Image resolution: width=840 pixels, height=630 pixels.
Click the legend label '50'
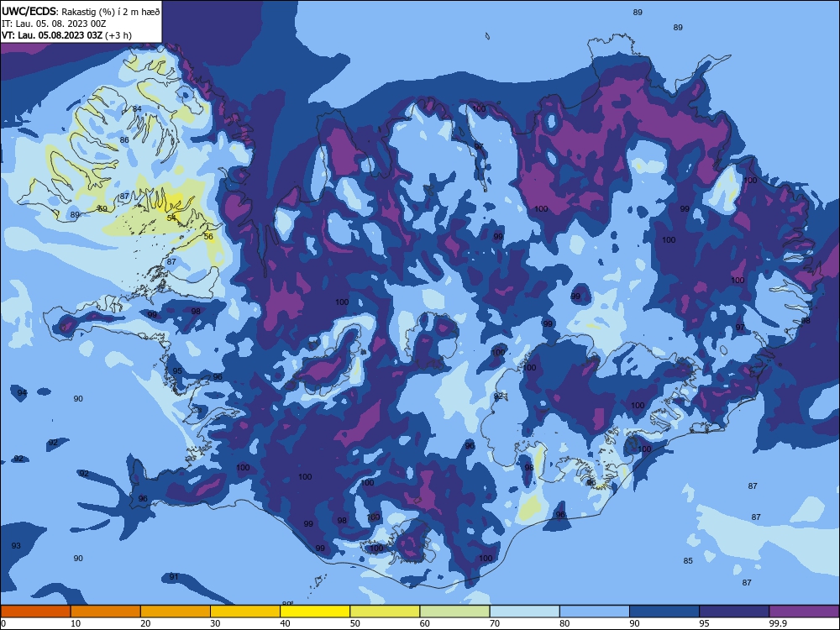354,623
